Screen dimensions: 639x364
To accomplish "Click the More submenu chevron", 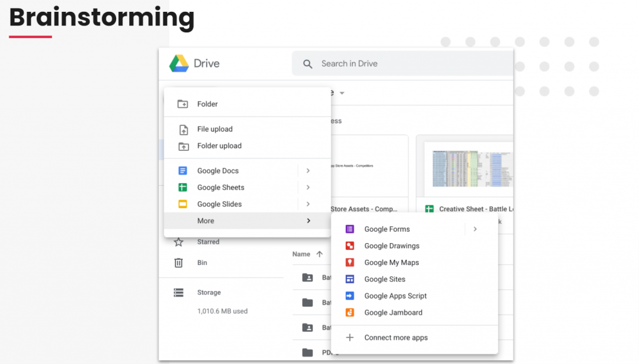I will tap(308, 221).
